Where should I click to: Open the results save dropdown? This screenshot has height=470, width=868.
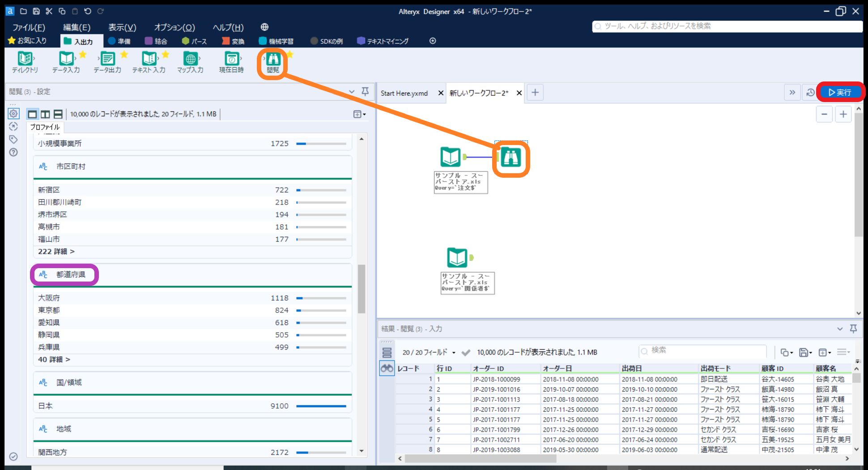click(x=805, y=352)
